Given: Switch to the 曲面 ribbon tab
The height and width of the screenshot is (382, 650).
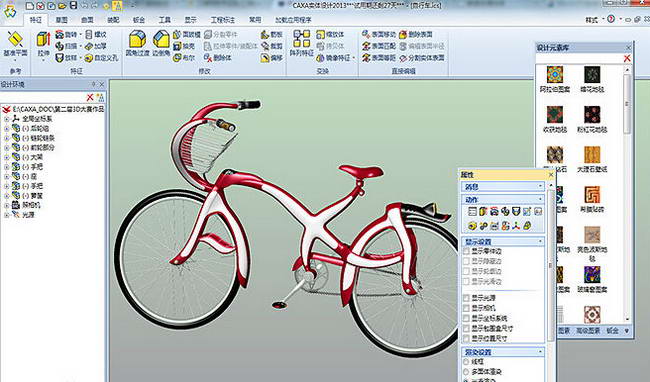Looking at the screenshot, I should [x=87, y=19].
